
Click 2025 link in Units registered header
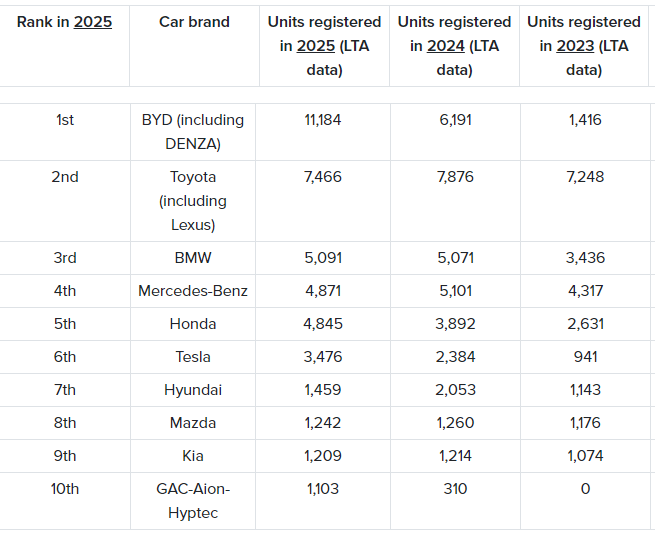[315, 46]
